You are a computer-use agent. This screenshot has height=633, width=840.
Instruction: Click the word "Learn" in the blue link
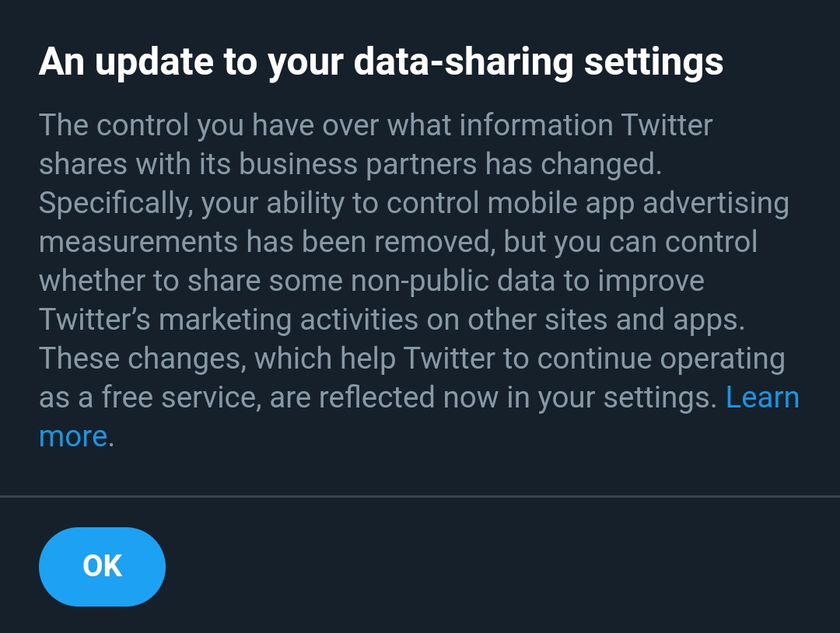click(761, 397)
